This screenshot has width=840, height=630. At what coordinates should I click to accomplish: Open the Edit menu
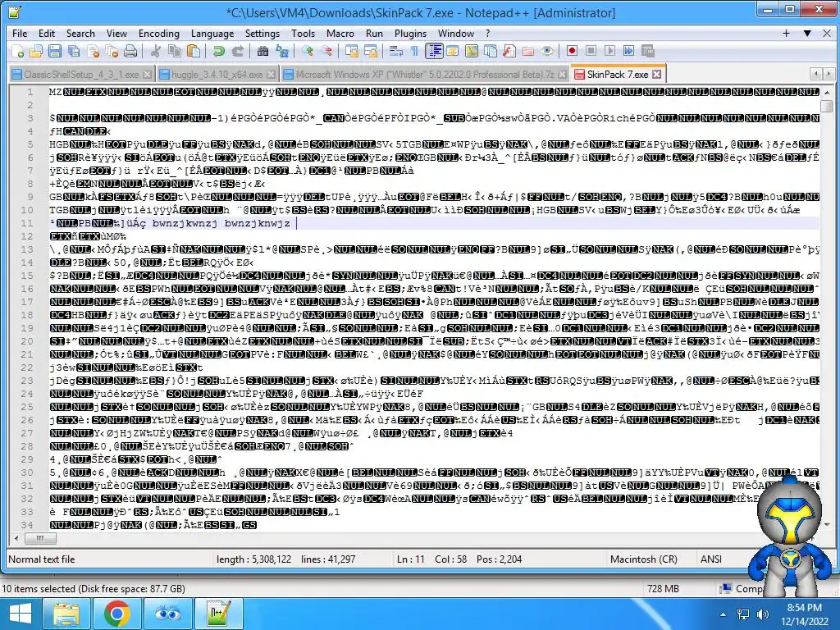point(47,33)
